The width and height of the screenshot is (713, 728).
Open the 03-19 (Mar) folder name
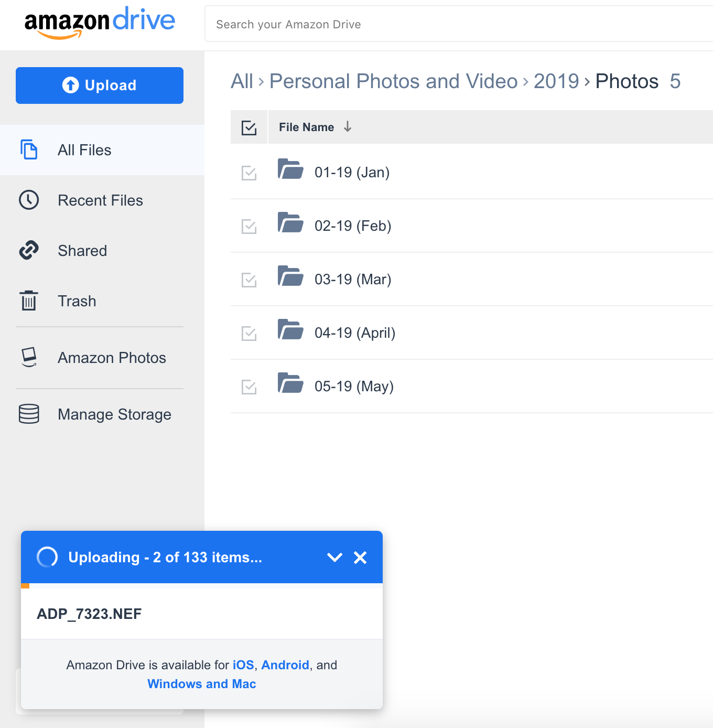[353, 280]
